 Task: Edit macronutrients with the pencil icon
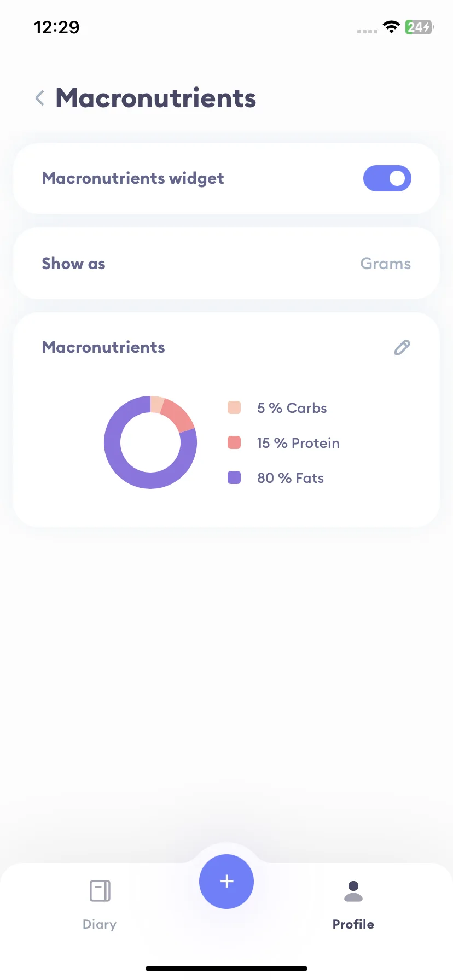pyautogui.click(x=402, y=347)
